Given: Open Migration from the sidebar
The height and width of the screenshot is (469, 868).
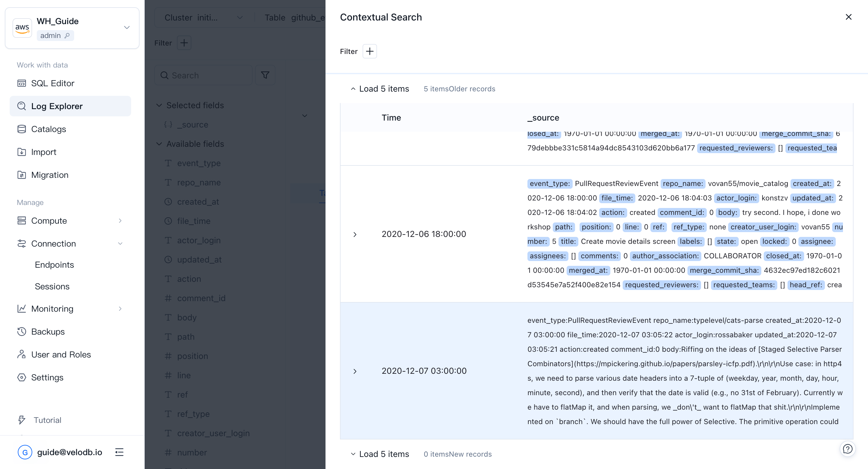Looking at the screenshot, I should coord(49,175).
